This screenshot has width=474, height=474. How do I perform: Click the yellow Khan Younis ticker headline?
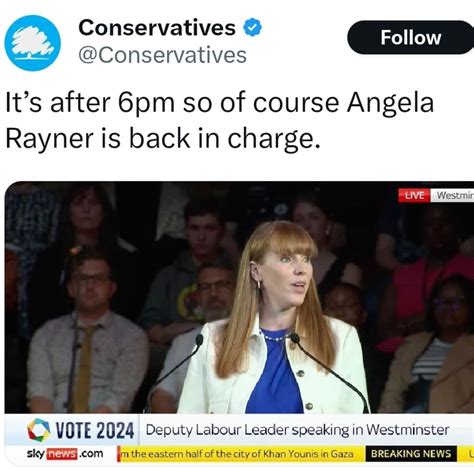click(237, 454)
